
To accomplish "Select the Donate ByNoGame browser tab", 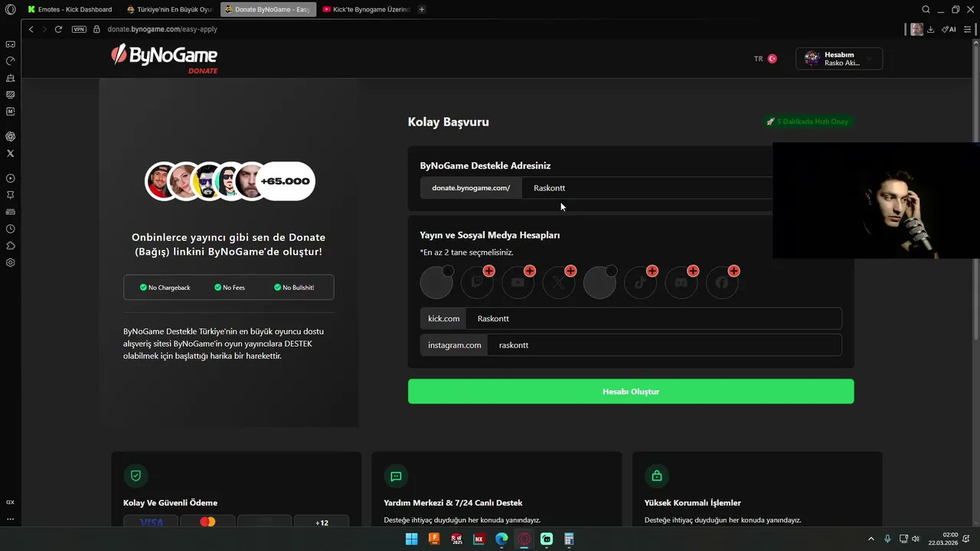I will 267,9.
